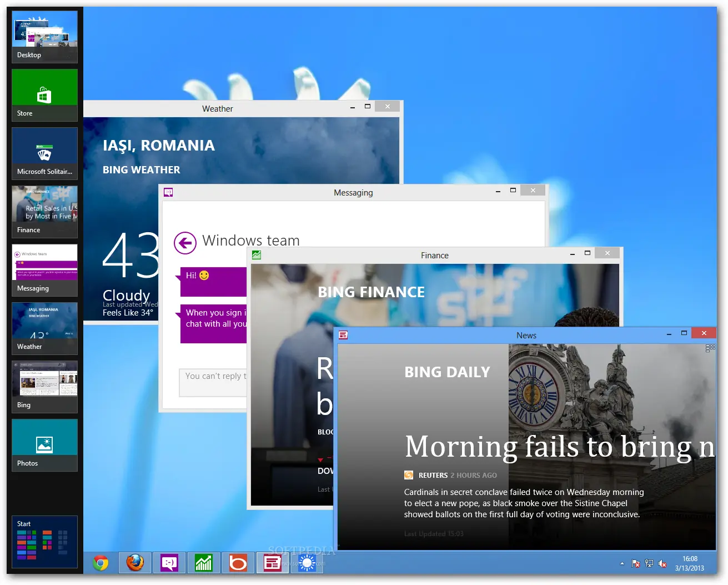Click the Reuters source icon in News
Image resolution: width=728 pixels, height=585 pixels.
tap(409, 475)
